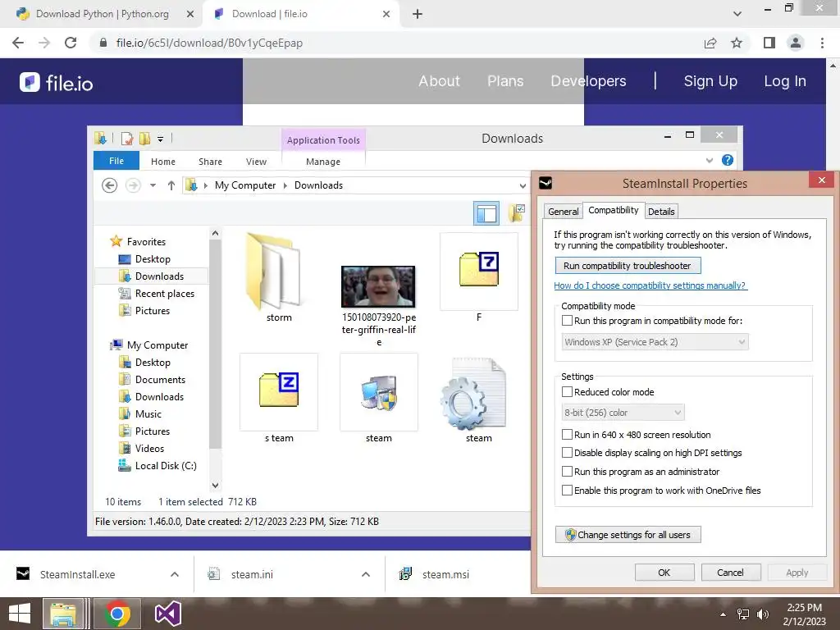Click Run compatibility troubleshooter button
840x630 pixels.
click(628, 266)
